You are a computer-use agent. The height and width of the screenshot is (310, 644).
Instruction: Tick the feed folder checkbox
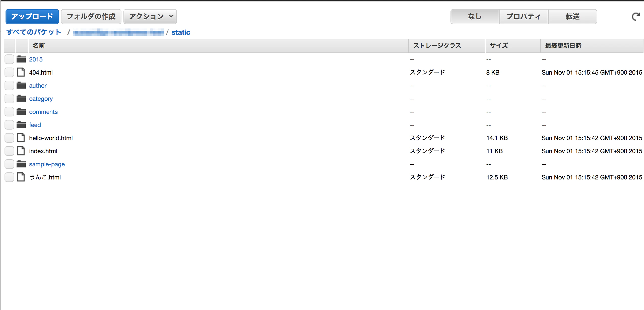click(9, 125)
